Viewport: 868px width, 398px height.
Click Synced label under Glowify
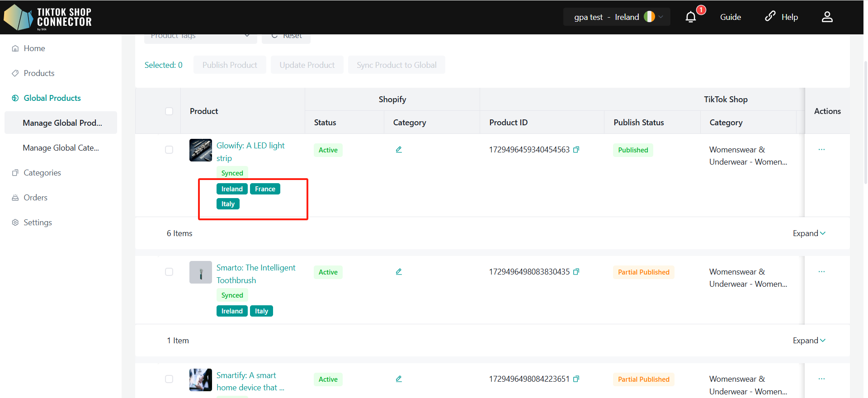tap(232, 173)
